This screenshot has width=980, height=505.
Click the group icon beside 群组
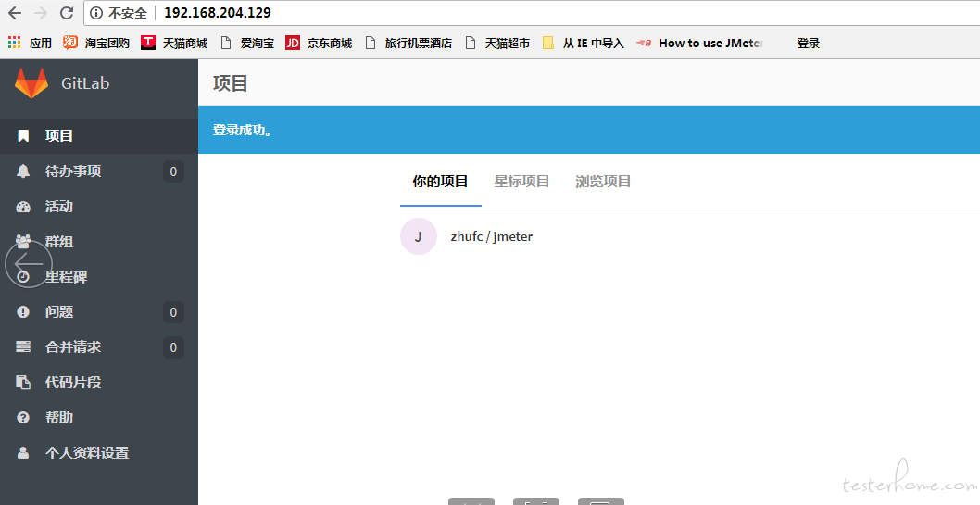[x=23, y=241]
